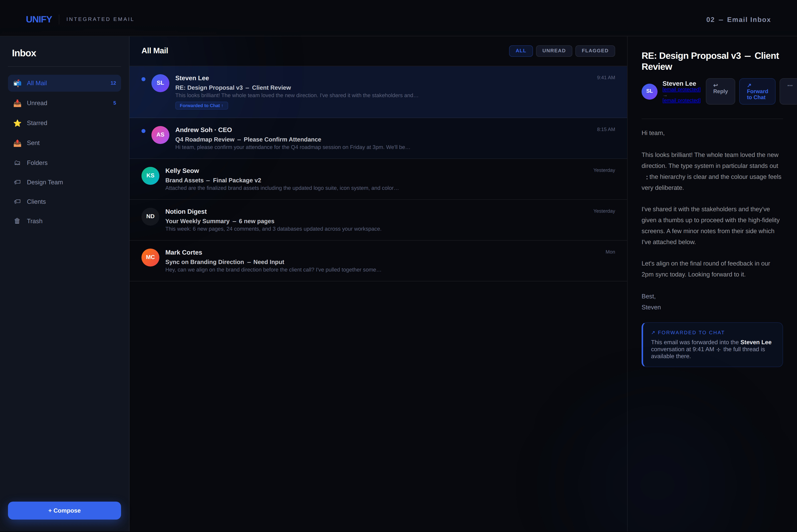Click the Clients label icon
The width and height of the screenshot is (797, 532).
click(17, 201)
